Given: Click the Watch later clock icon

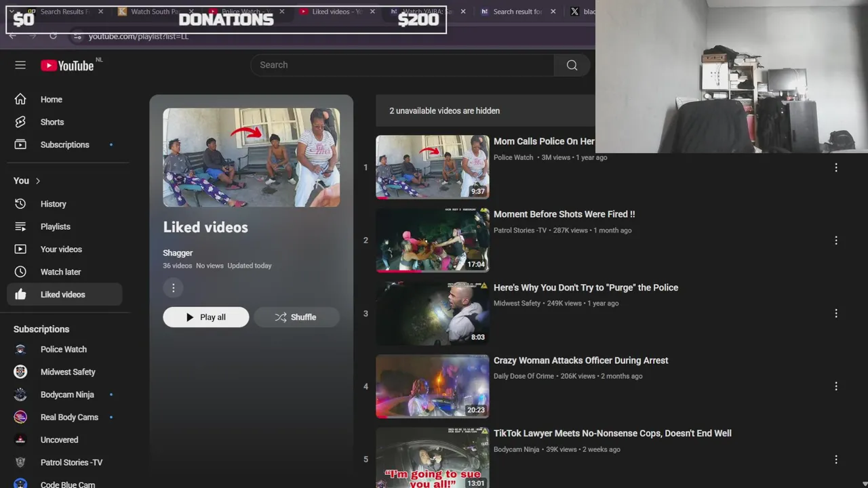Looking at the screenshot, I should point(20,272).
